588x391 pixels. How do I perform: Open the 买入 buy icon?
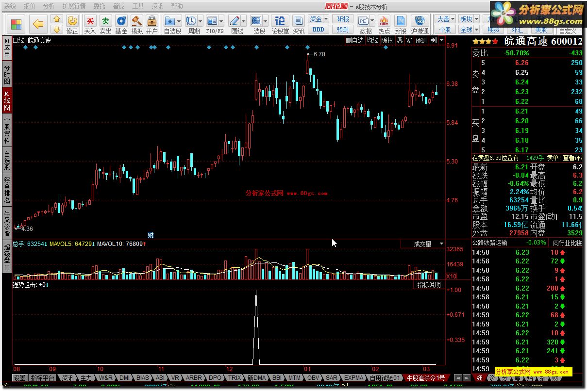pyautogui.click(x=90, y=21)
